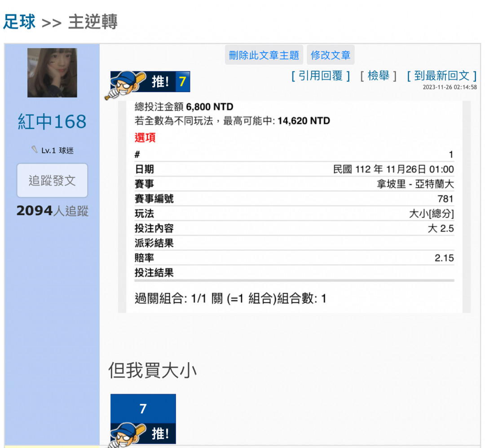Screen dimensions: 485x448
Task: Click the 修改文章 button
Action: [x=331, y=55]
